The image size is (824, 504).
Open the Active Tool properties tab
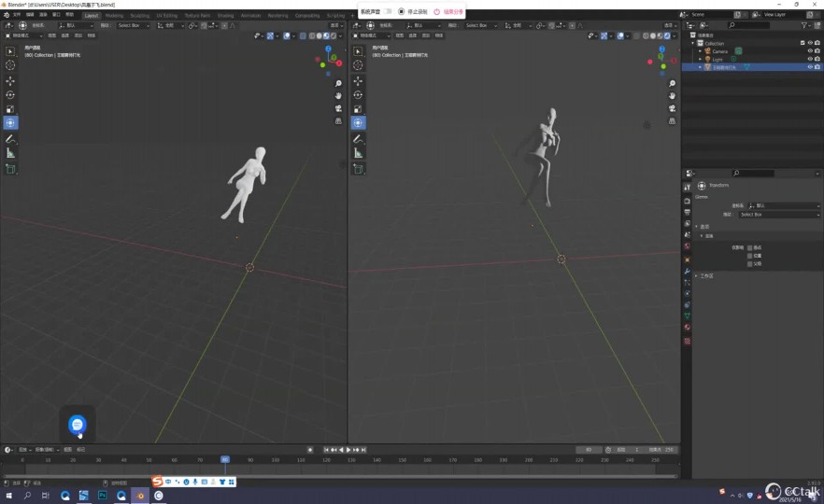687,188
